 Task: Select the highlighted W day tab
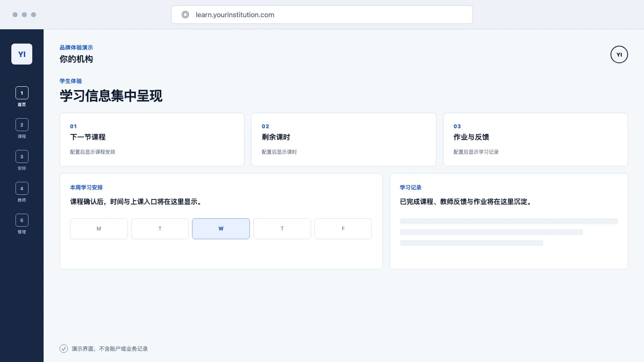tap(221, 229)
